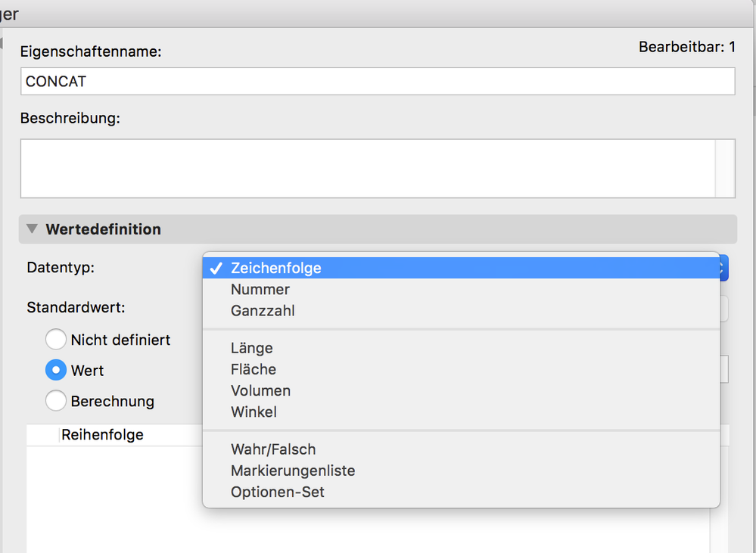Click the checkmark beside Zeichenfolge
This screenshot has height=553, width=756.
coord(216,269)
